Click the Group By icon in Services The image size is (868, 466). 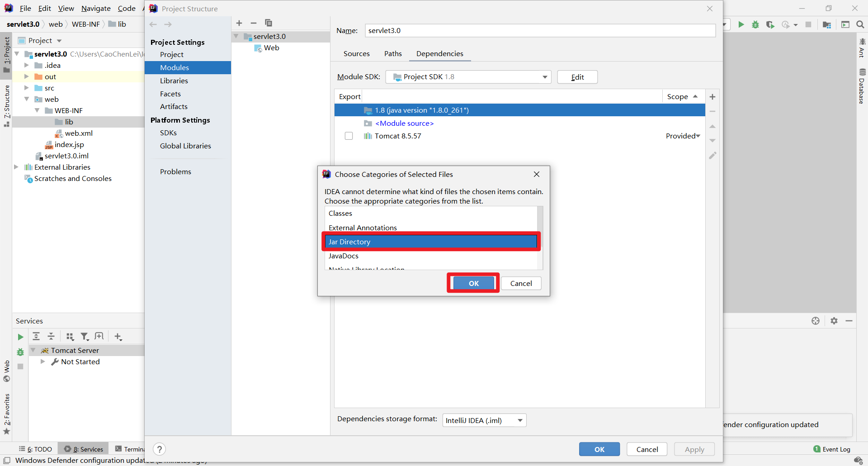(x=70, y=336)
